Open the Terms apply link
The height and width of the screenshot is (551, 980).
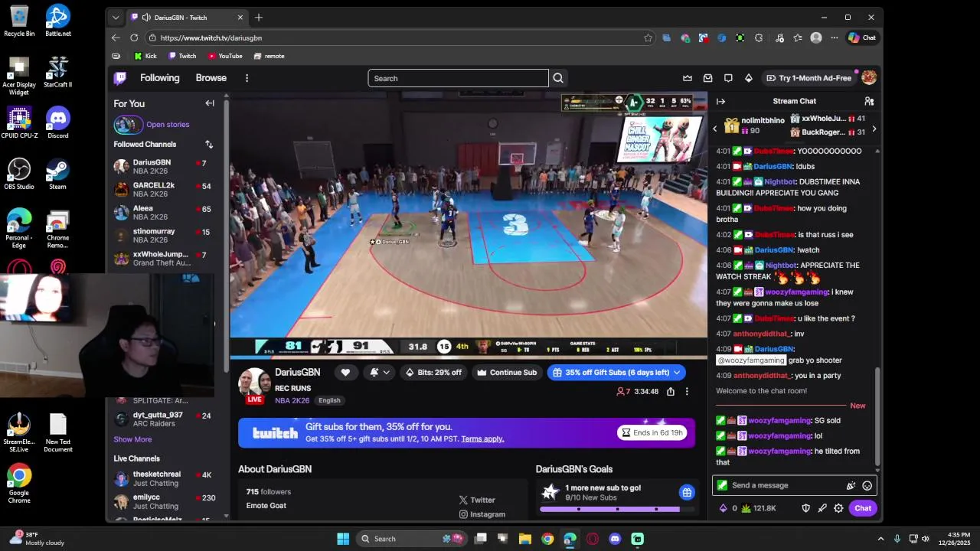coord(482,439)
